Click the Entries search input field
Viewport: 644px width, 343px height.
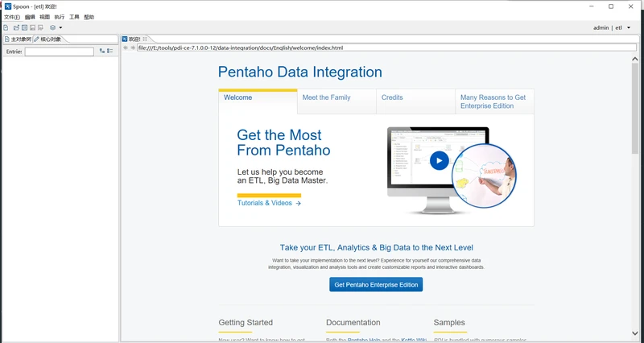[x=59, y=52]
